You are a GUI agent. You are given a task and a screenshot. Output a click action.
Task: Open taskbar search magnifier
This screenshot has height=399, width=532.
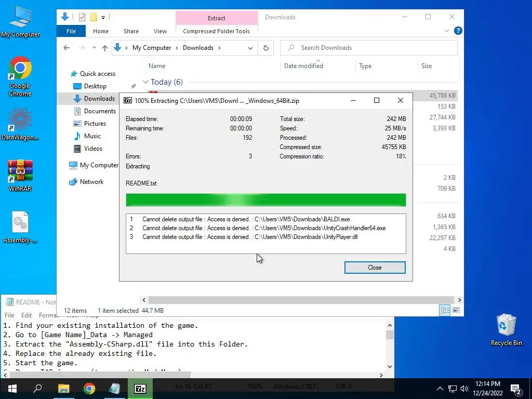[x=37, y=389]
